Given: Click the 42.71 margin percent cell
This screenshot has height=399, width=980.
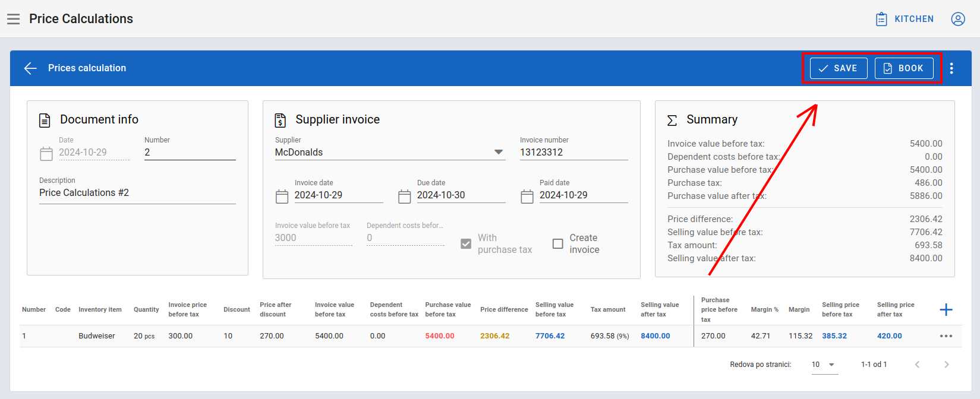Looking at the screenshot, I should 761,336.
